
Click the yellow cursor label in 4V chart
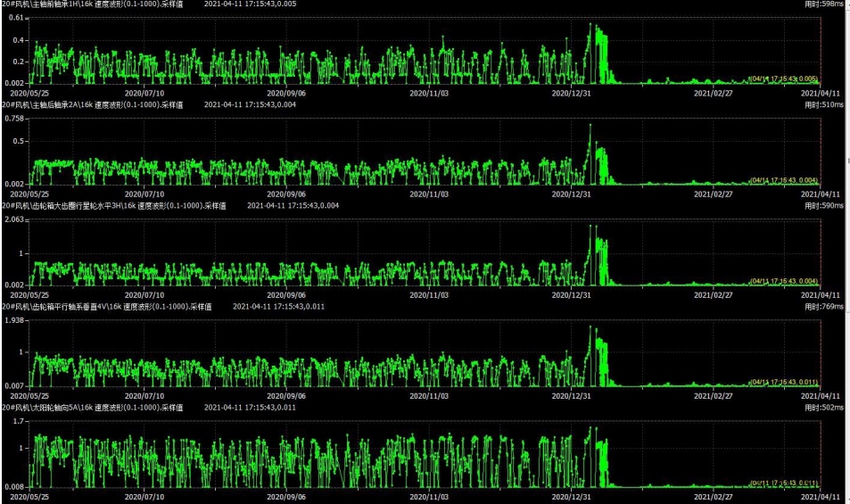(782, 382)
